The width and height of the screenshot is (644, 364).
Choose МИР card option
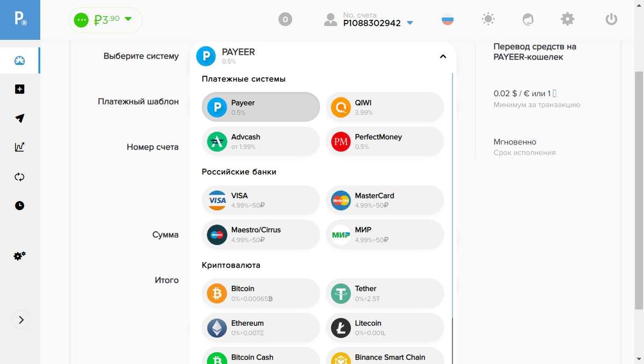[385, 235]
